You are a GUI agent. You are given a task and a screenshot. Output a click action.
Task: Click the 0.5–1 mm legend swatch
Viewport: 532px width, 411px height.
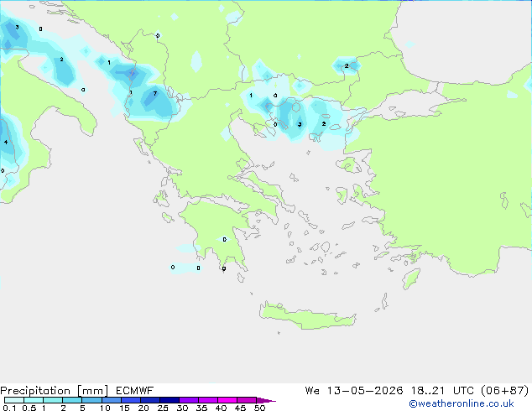point(34,400)
